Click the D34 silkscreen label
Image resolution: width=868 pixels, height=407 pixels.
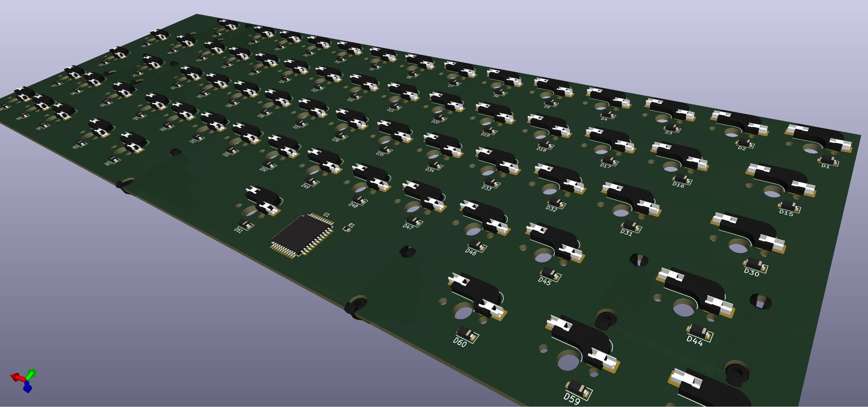tap(430, 170)
